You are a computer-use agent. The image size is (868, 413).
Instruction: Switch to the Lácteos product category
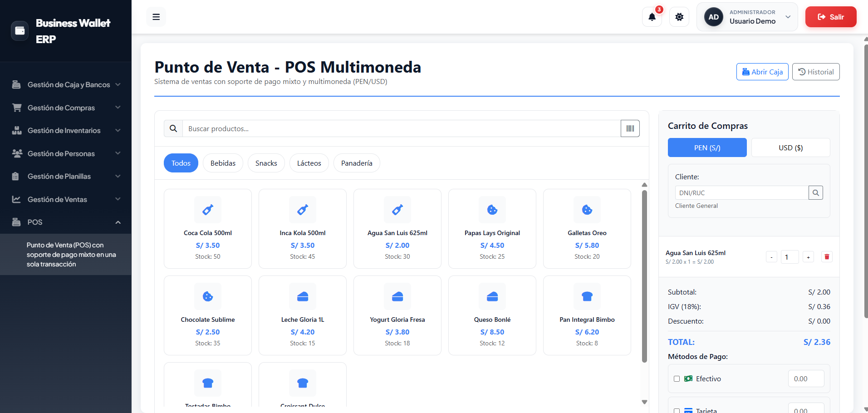tap(309, 163)
